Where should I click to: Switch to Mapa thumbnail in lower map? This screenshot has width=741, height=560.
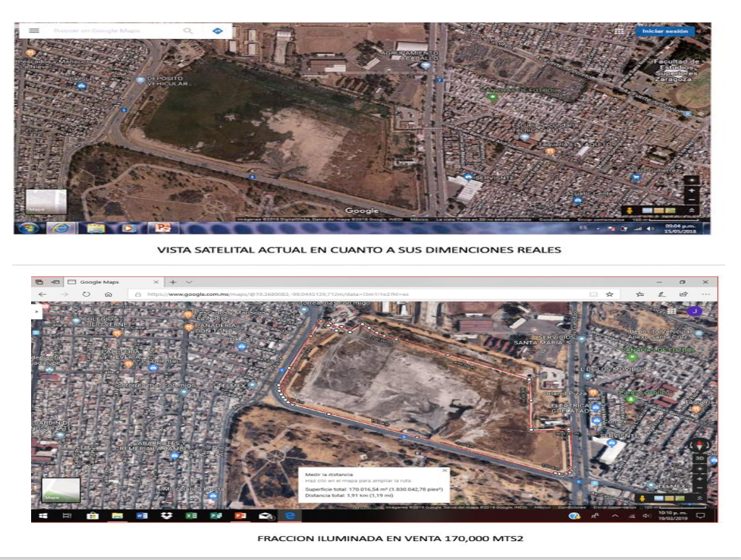(x=61, y=490)
